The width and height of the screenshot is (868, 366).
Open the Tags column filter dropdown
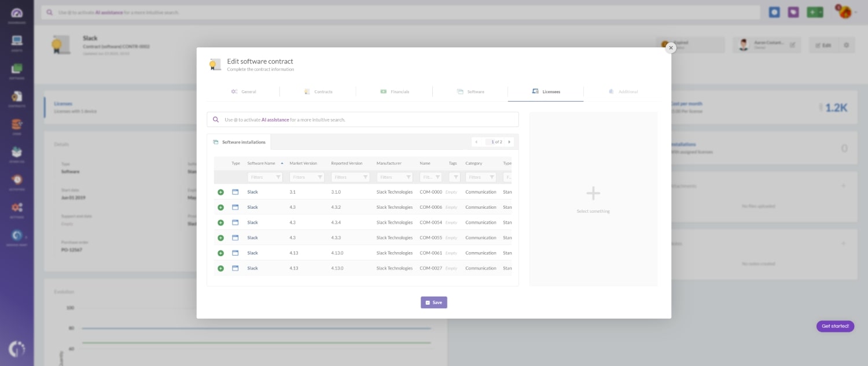(x=455, y=177)
